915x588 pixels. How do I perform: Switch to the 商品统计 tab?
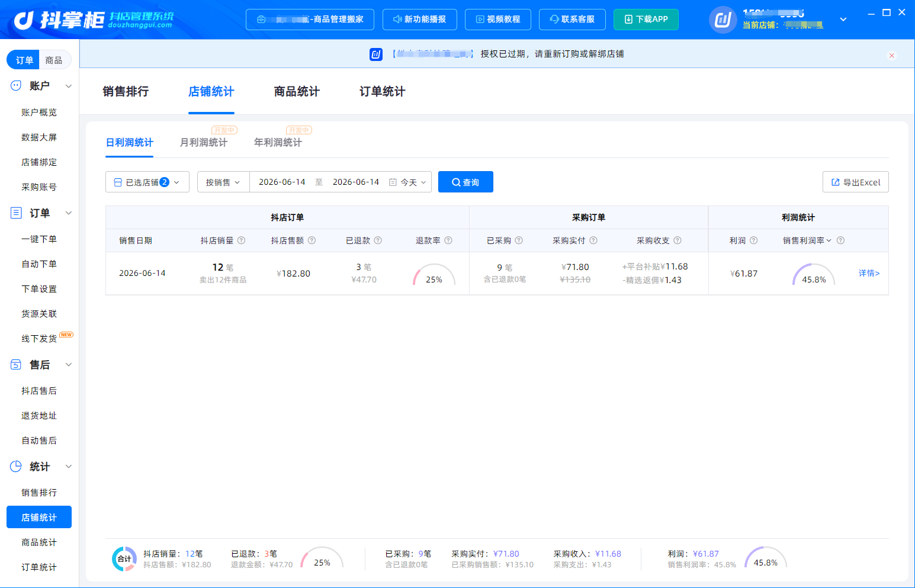click(297, 91)
